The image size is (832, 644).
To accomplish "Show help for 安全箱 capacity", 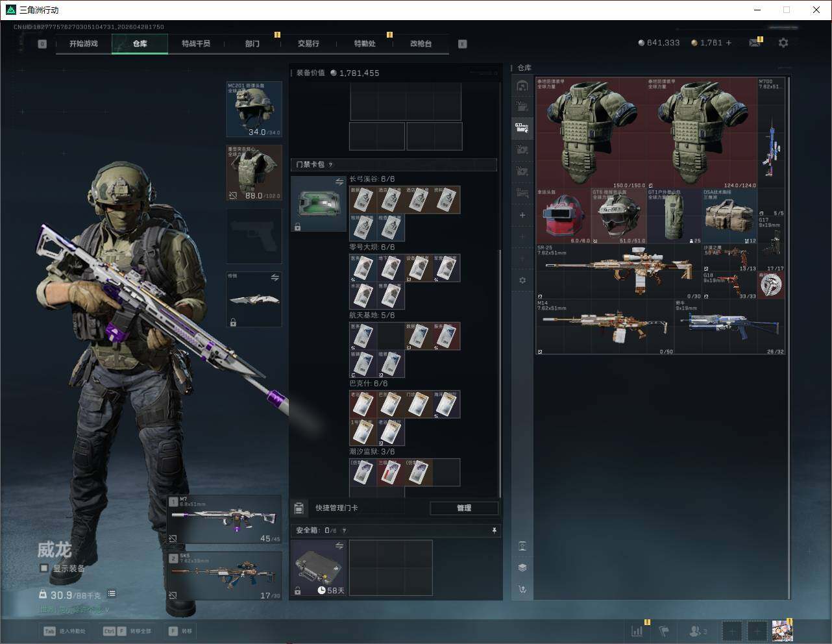I will 344,530.
